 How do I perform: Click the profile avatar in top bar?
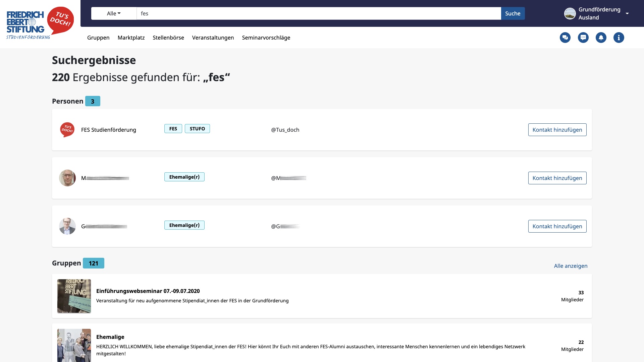pyautogui.click(x=570, y=13)
